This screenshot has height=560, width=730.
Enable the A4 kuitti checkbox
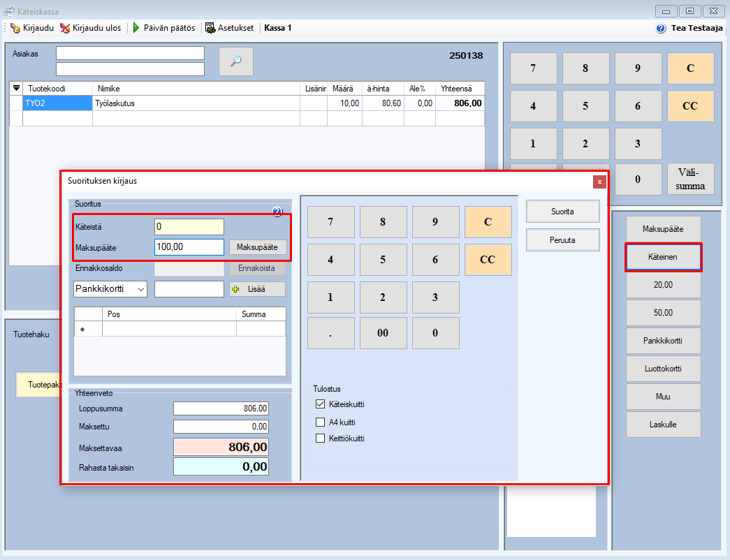tap(321, 422)
